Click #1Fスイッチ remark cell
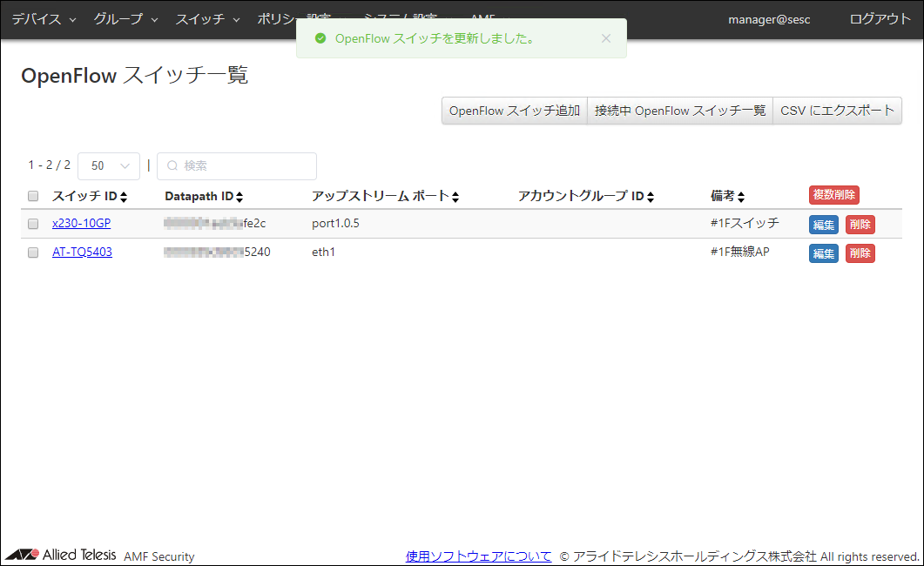This screenshot has width=924, height=566. point(745,223)
